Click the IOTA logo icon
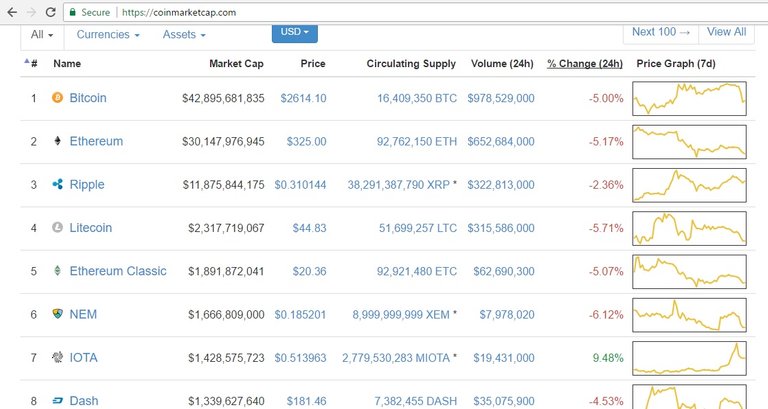 point(57,357)
